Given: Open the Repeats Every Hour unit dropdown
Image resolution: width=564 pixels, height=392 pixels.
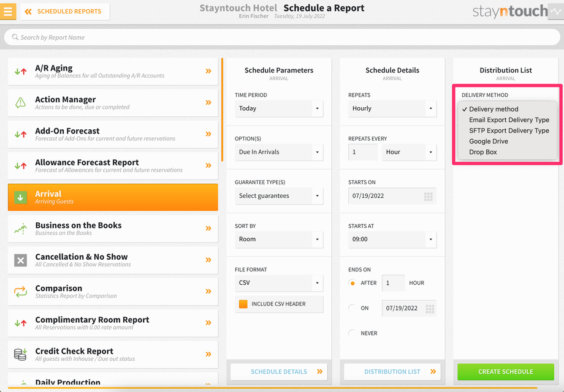Looking at the screenshot, I should [x=410, y=152].
